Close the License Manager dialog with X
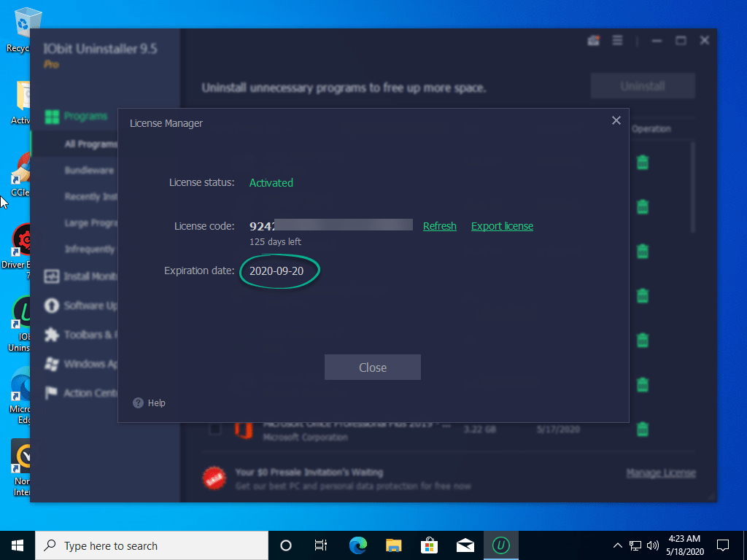Screen dimensions: 747x560 point(616,120)
